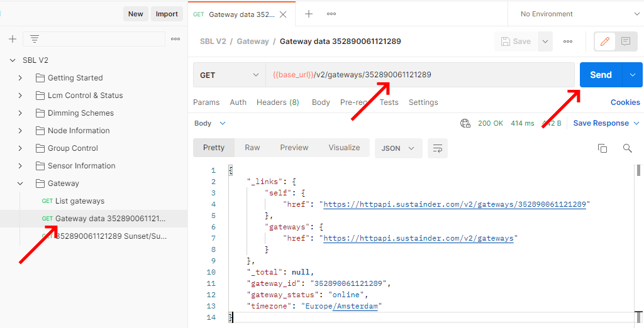
Task: Search within the response body
Action: (627, 148)
